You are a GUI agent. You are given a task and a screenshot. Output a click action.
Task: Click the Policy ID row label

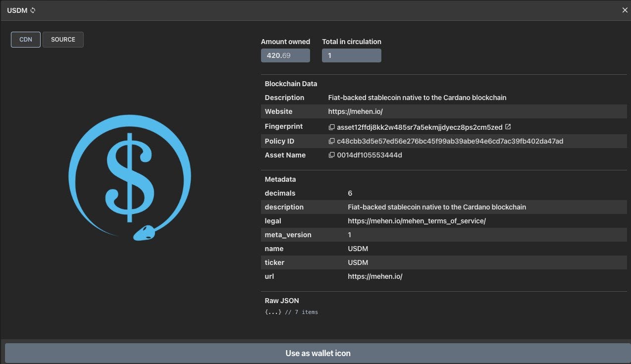click(279, 141)
